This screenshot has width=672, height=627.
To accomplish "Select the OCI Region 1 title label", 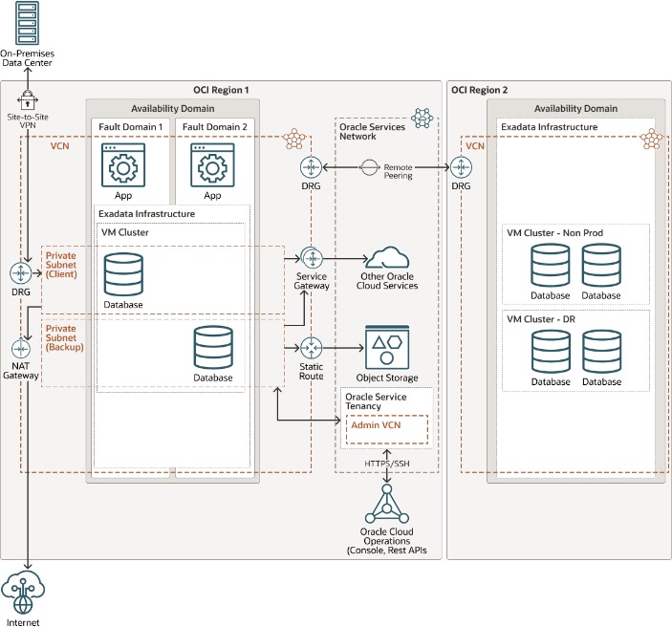I will [x=221, y=89].
